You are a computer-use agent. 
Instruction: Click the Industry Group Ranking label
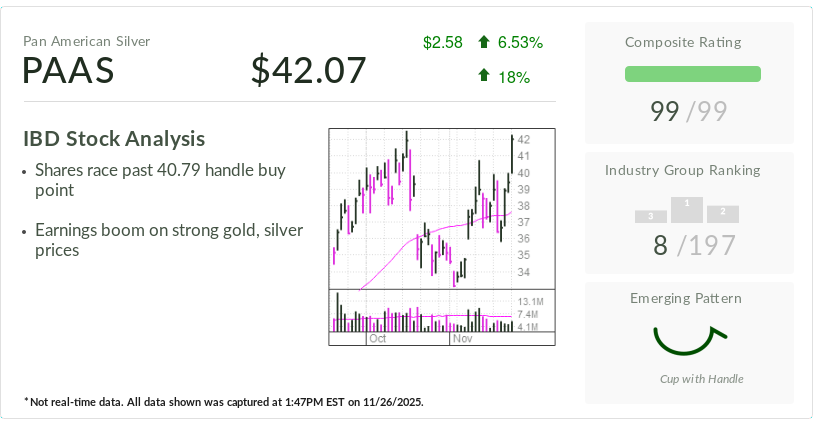689,170
